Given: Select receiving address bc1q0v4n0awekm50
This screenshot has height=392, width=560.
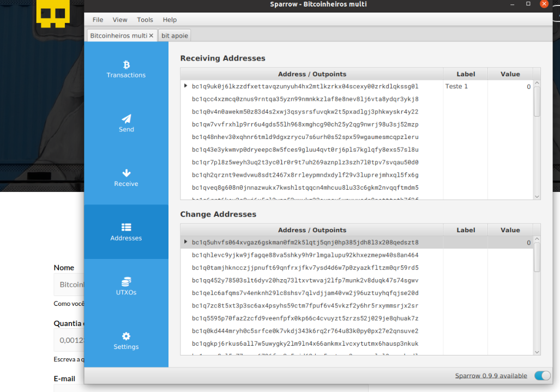Looking at the screenshot, I should tap(305, 112).
